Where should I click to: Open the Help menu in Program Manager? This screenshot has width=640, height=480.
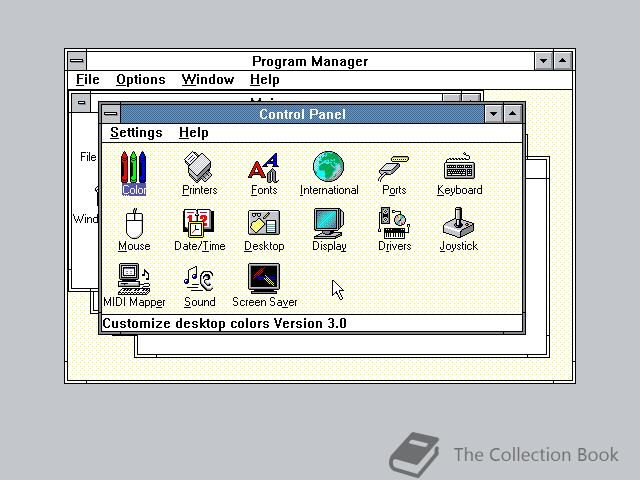pos(264,79)
